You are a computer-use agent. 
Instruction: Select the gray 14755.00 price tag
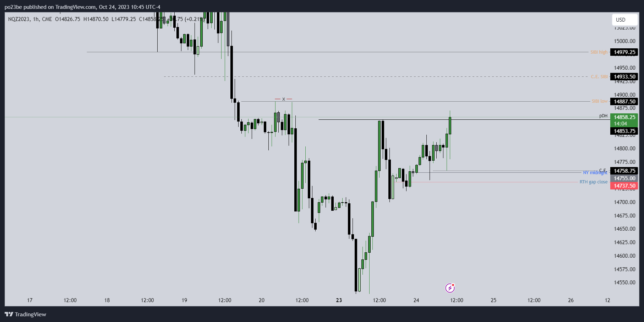tap(624, 178)
